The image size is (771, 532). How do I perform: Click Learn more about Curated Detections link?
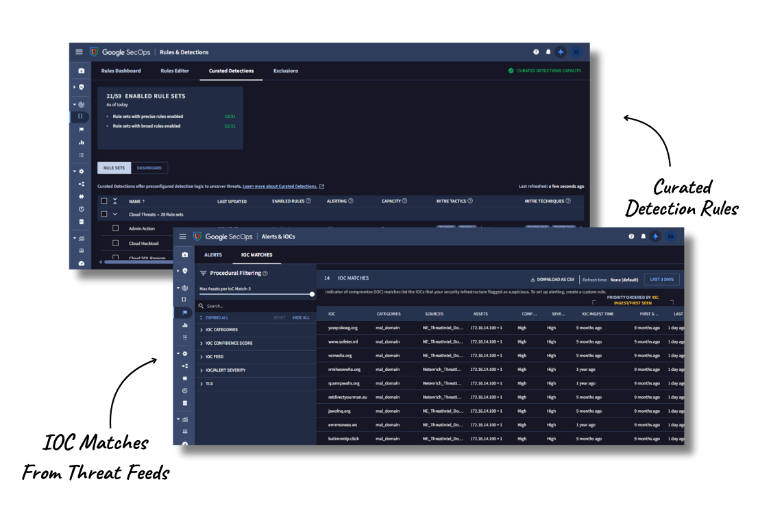pyautogui.click(x=280, y=186)
